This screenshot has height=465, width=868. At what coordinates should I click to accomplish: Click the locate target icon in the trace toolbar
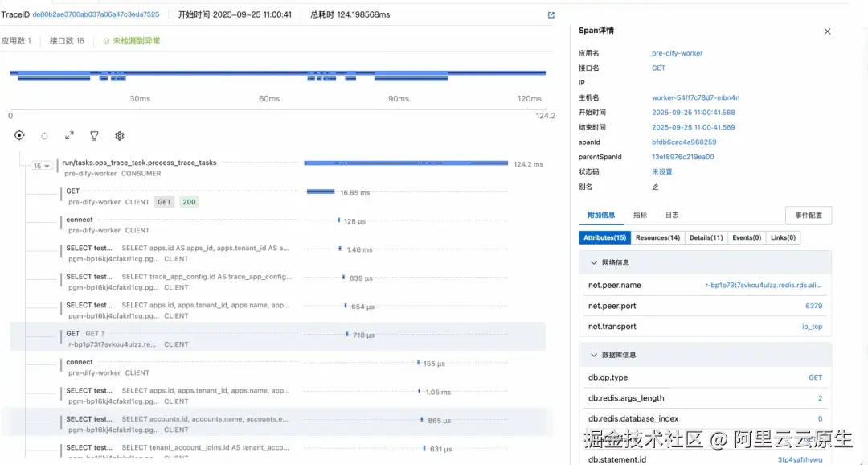(x=19, y=135)
